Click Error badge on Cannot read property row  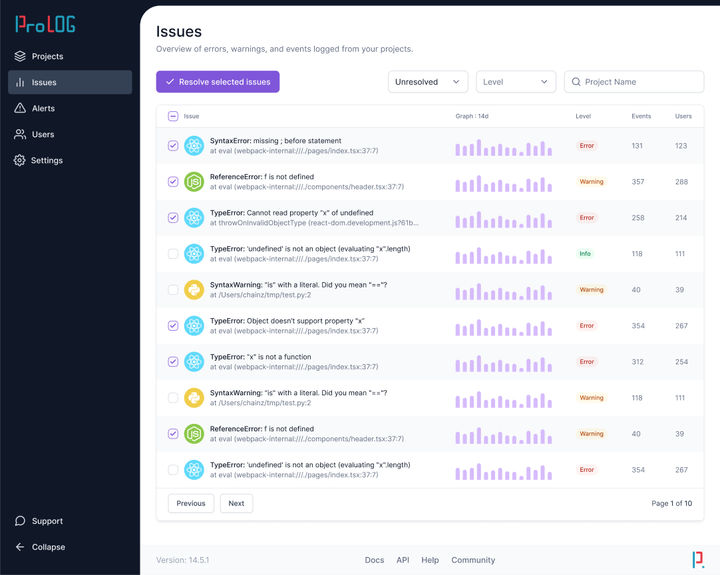pos(586,218)
